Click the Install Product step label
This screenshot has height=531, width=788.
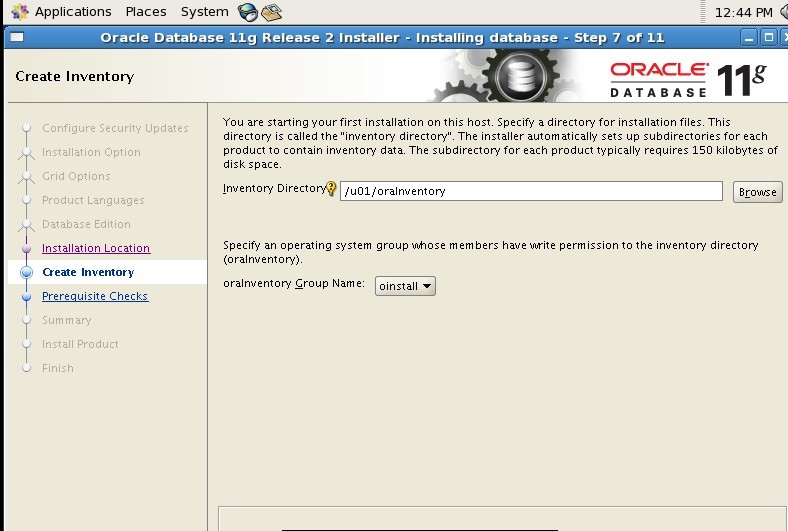pos(80,344)
